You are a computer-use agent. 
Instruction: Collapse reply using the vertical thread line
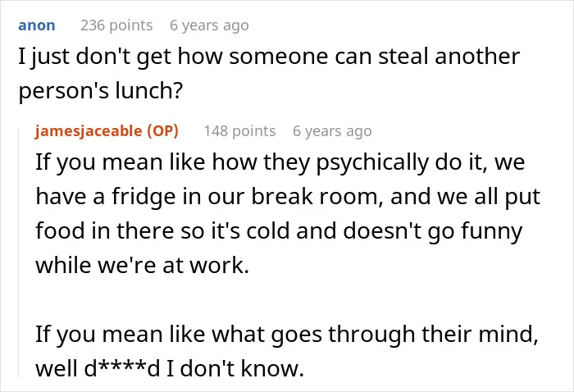(19, 253)
